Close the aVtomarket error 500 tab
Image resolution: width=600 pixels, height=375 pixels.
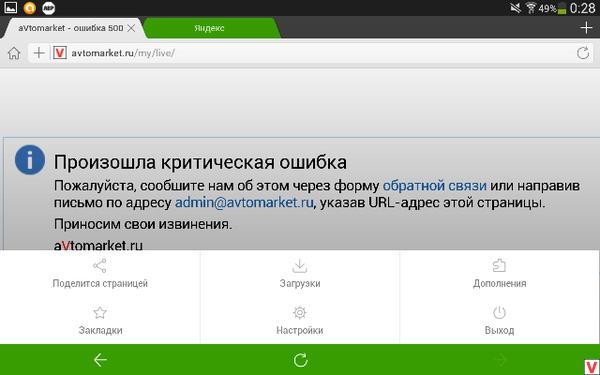pos(131,28)
